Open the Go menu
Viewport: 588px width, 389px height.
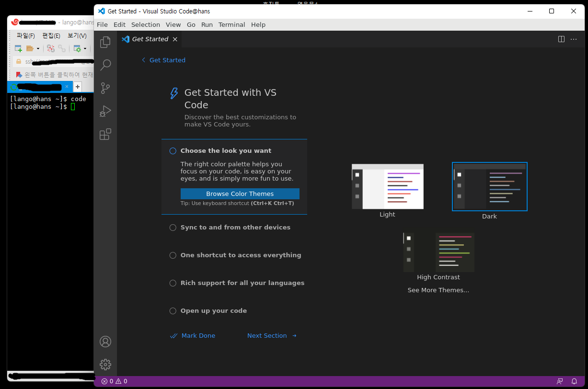click(191, 24)
